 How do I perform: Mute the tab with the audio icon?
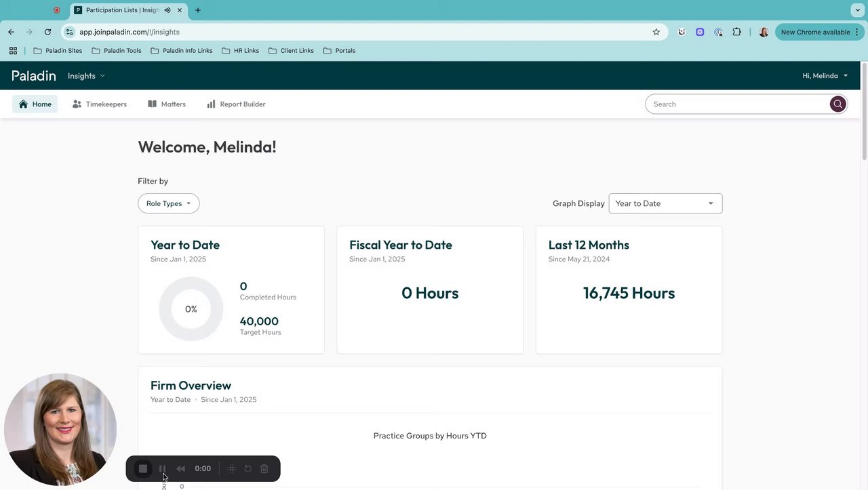(167, 10)
